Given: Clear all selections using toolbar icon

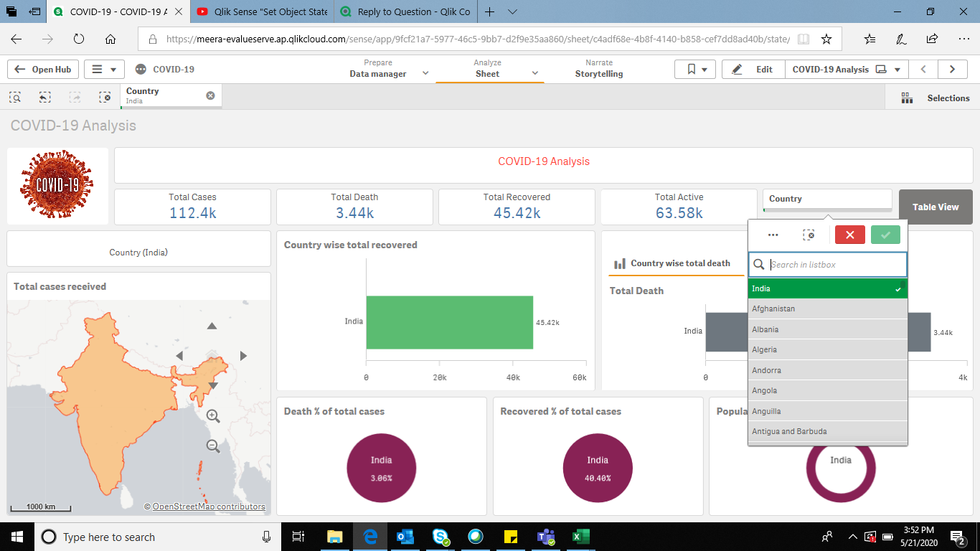Looking at the screenshot, I should pyautogui.click(x=105, y=97).
